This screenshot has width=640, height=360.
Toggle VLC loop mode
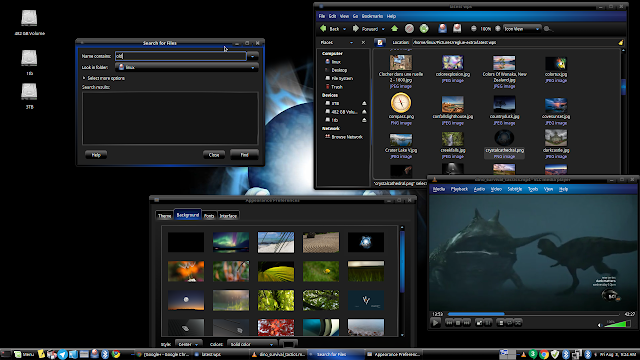510,323
